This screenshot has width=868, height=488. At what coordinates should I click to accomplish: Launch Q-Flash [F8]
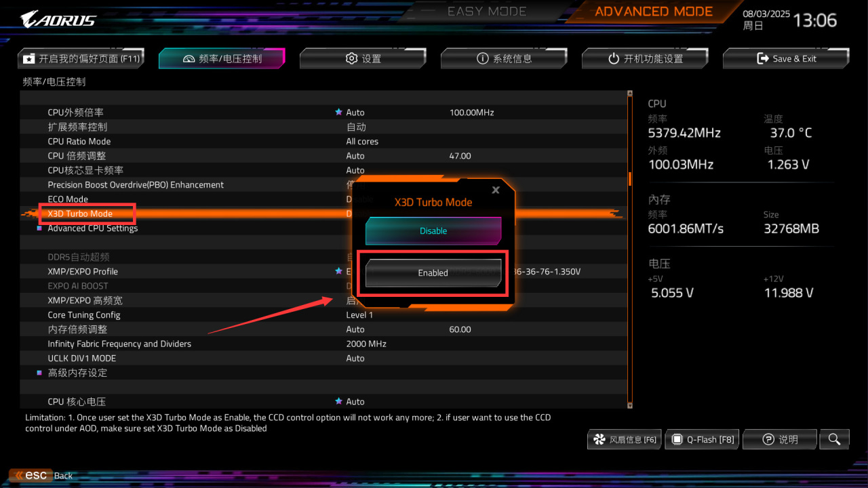pyautogui.click(x=701, y=439)
